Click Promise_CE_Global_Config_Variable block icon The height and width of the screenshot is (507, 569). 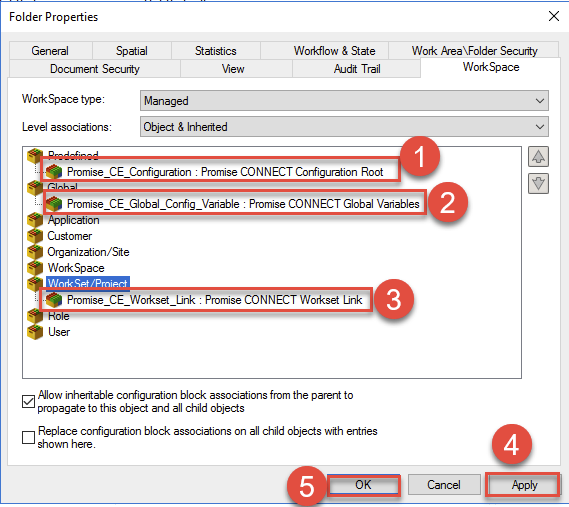tap(54, 204)
